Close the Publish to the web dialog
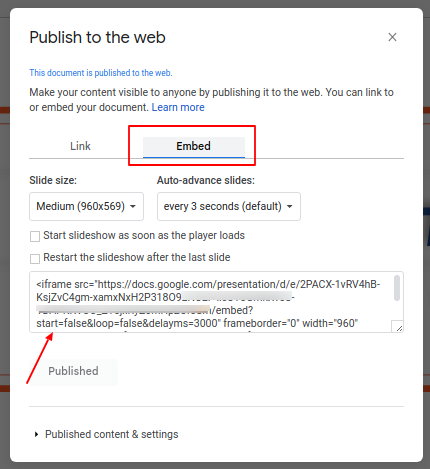Image resolution: width=430 pixels, height=469 pixels. point(392,37)
